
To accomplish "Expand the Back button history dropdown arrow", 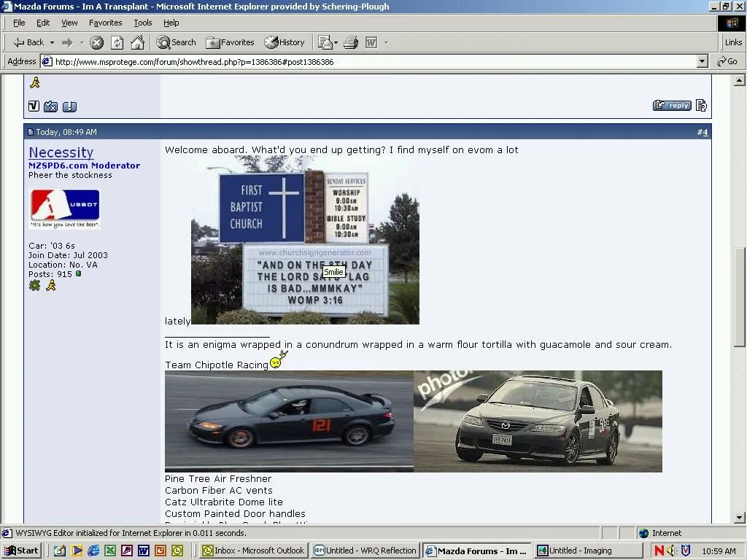I will [x=50, y=42].
